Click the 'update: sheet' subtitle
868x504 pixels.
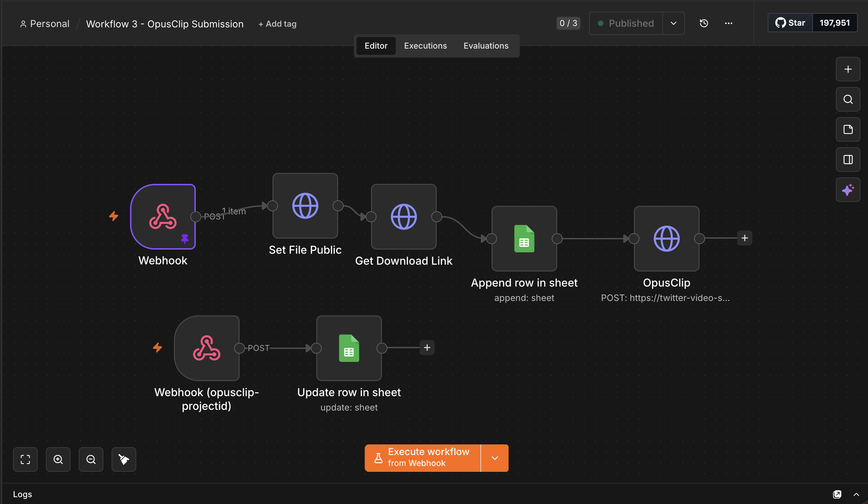coord(349,407)
